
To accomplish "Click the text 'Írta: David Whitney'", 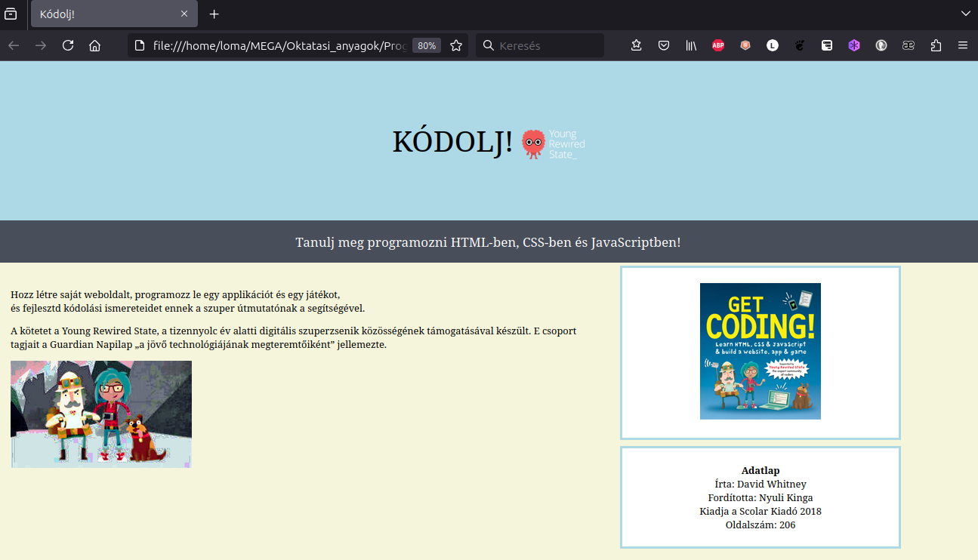I will pyautogui.click(x=760, y=484).
